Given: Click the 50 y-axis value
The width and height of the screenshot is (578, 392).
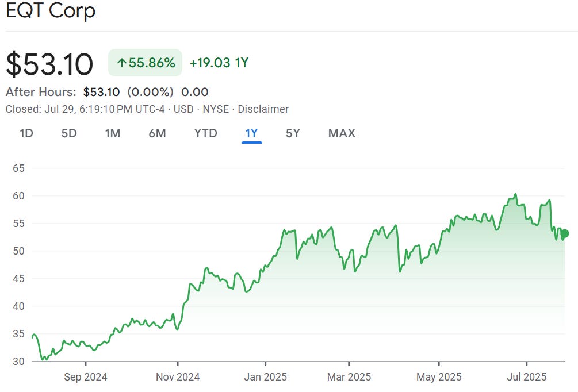Looking at the screenshot, I should pyautogui.click(x=18, y=251).
